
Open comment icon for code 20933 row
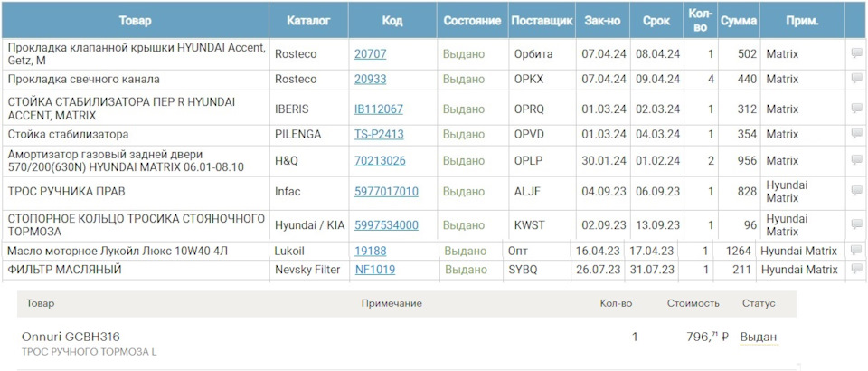857,80
